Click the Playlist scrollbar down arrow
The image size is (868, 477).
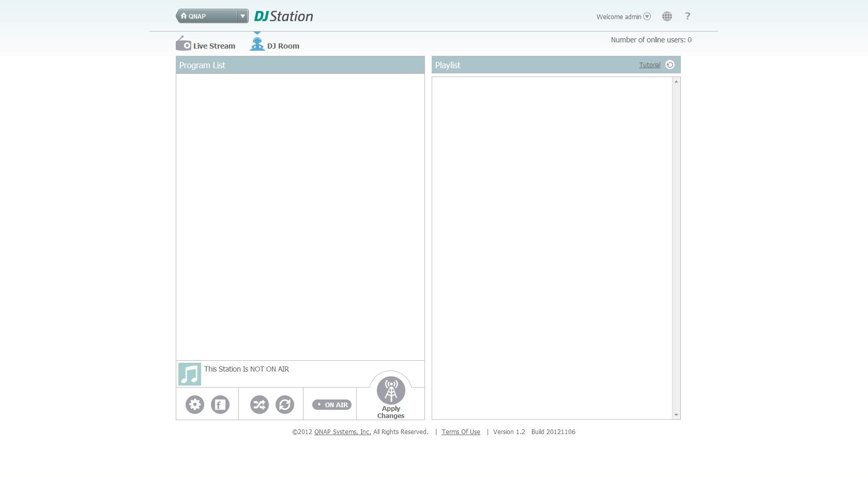[x=676, y=415]
